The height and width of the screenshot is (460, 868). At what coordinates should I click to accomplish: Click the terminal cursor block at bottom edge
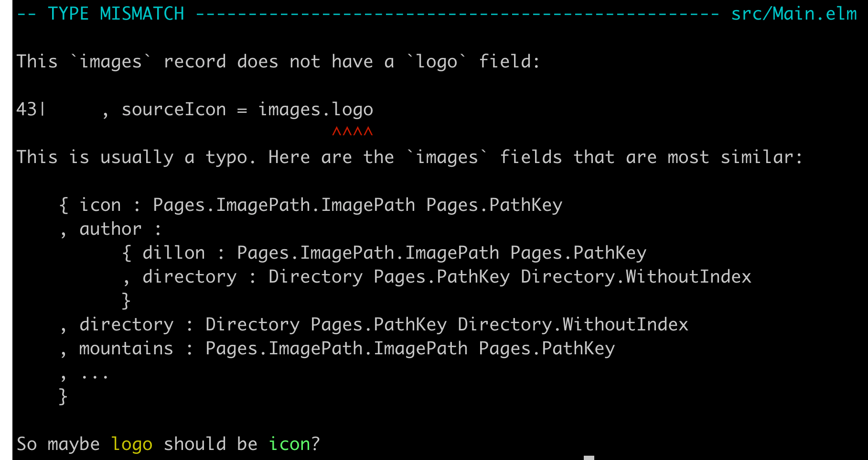click(589, 457)
